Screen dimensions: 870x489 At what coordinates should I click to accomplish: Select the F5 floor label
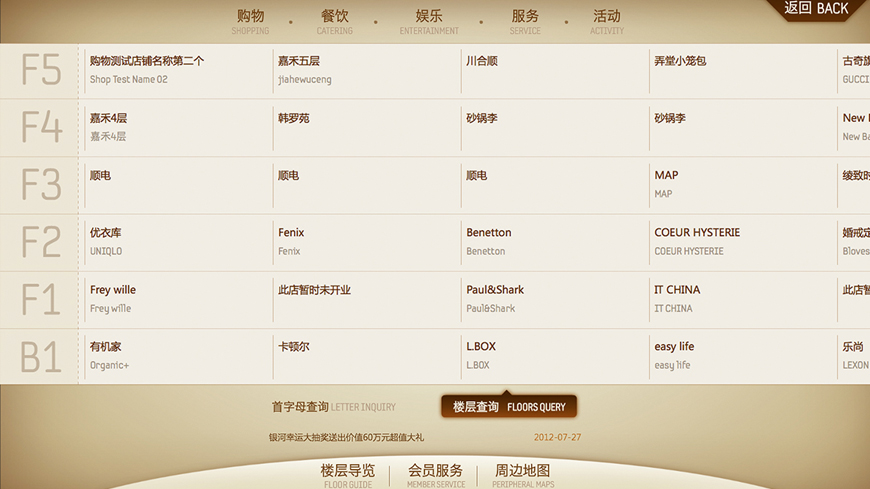pos(41,70)
